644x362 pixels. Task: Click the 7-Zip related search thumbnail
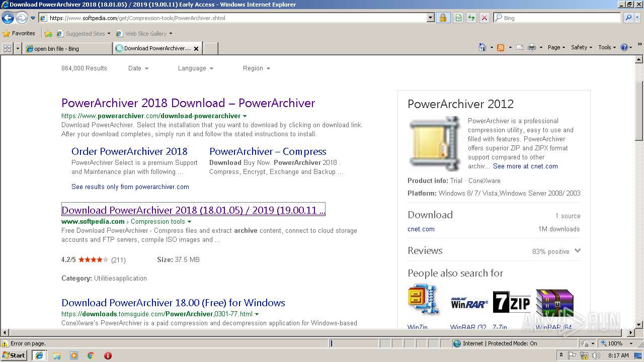pos(512,302)
